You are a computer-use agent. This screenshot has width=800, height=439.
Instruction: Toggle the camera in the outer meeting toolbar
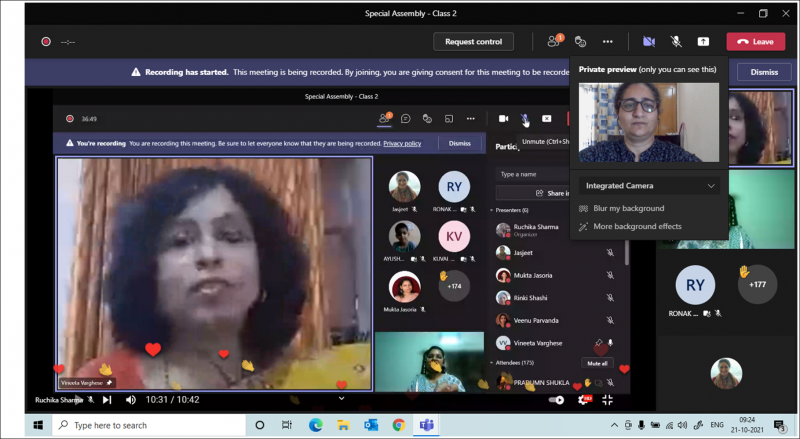(x=649, y=42)
